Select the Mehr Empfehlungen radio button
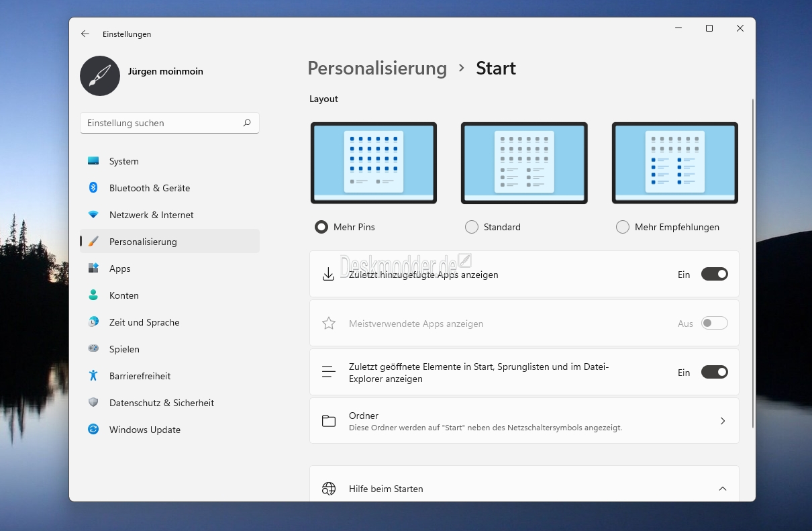812x531 pixels. (x=623, y=227)
